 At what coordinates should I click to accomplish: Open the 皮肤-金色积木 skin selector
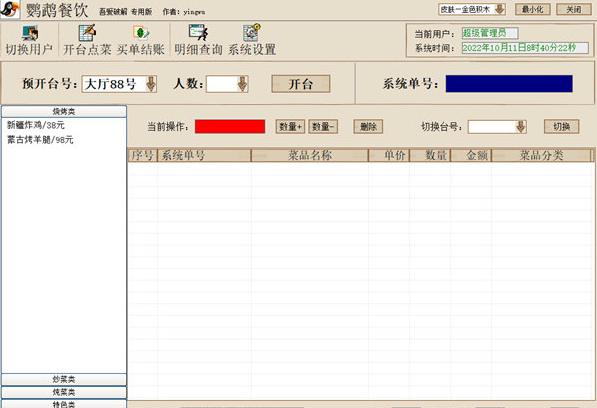point(472,10)
